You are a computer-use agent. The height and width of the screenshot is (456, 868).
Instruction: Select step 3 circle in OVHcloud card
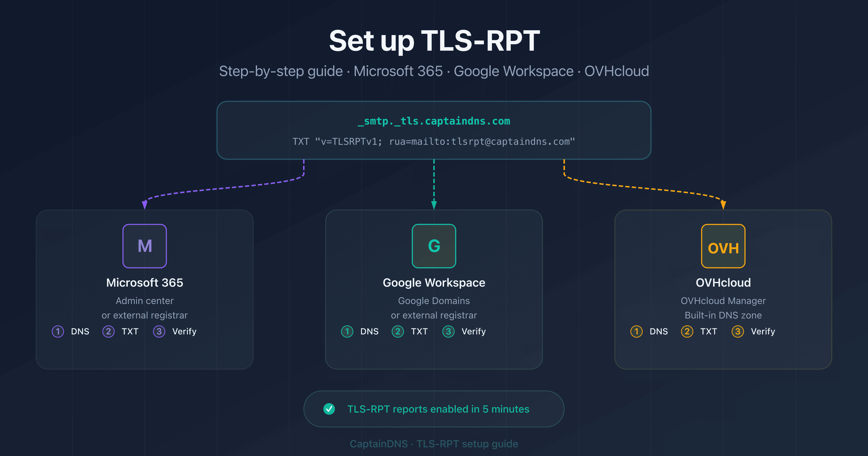pos(738,331)
